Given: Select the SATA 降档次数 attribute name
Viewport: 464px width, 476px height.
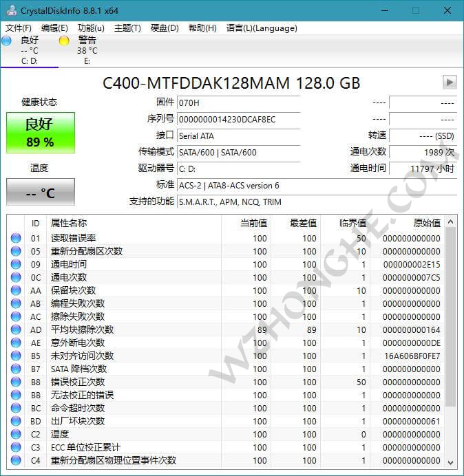Looking at the screenshot, I should 78,369.
